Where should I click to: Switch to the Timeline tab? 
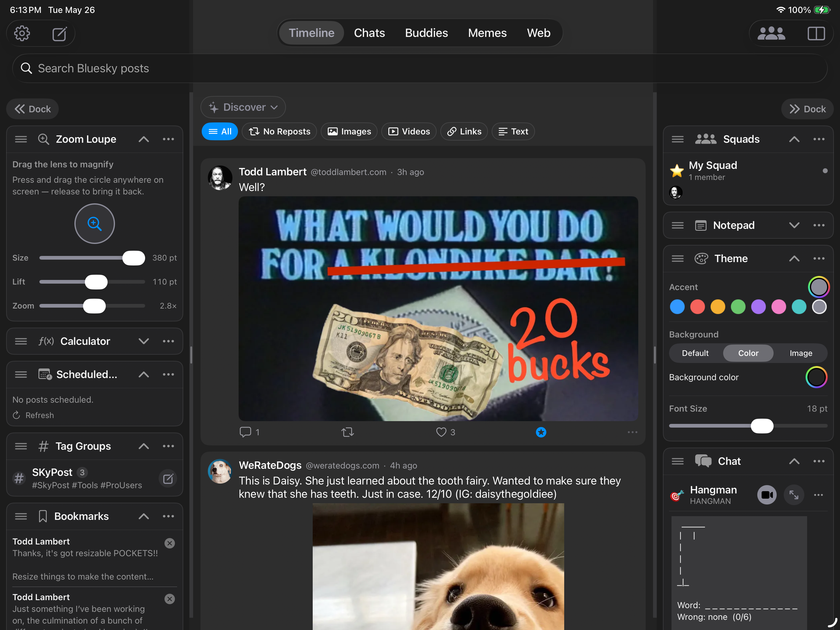pyautogui.click(x=311, y=33)
